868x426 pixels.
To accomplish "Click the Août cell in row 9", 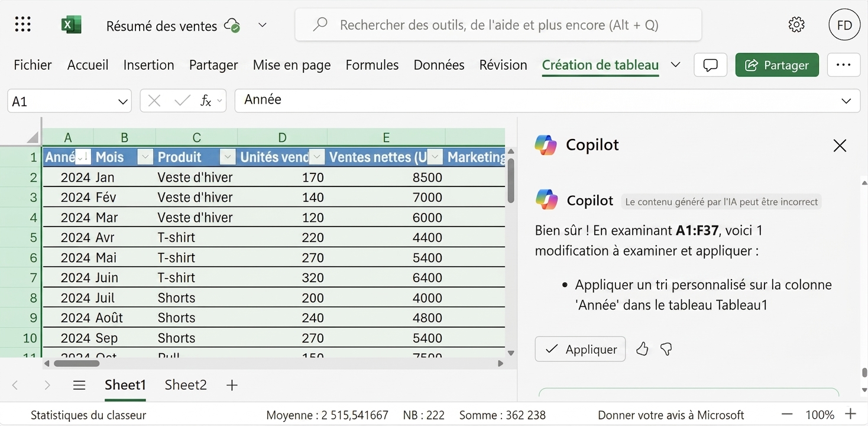I will [x=124, y=318].
